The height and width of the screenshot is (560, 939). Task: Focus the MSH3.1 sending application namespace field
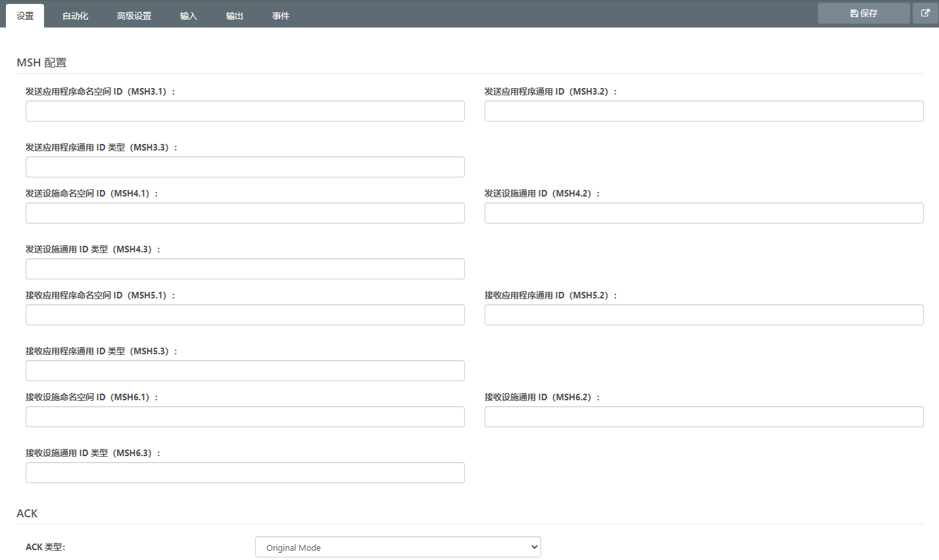coord(245,111)
